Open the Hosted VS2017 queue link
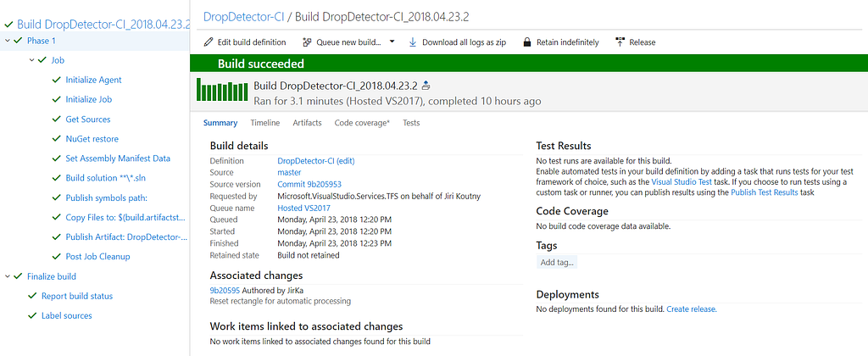868x356 pixels. 303,209
